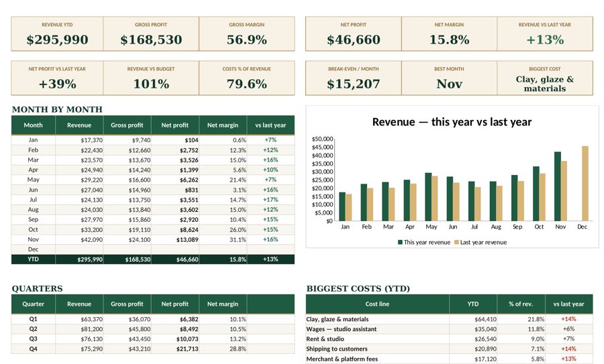Click the Last year revenue legend swatch
This screenshot has height=364, width=604.
[x=457, y=243]
